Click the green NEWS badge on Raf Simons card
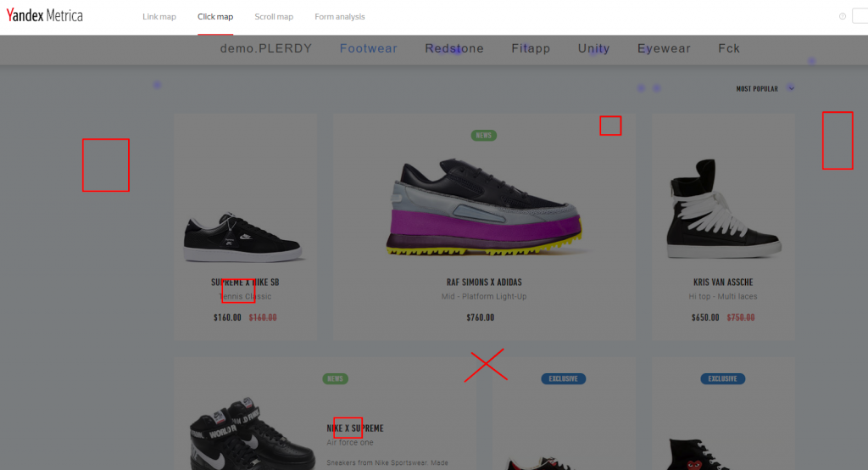Screen dimensions: 868x470 pos(484,136)
